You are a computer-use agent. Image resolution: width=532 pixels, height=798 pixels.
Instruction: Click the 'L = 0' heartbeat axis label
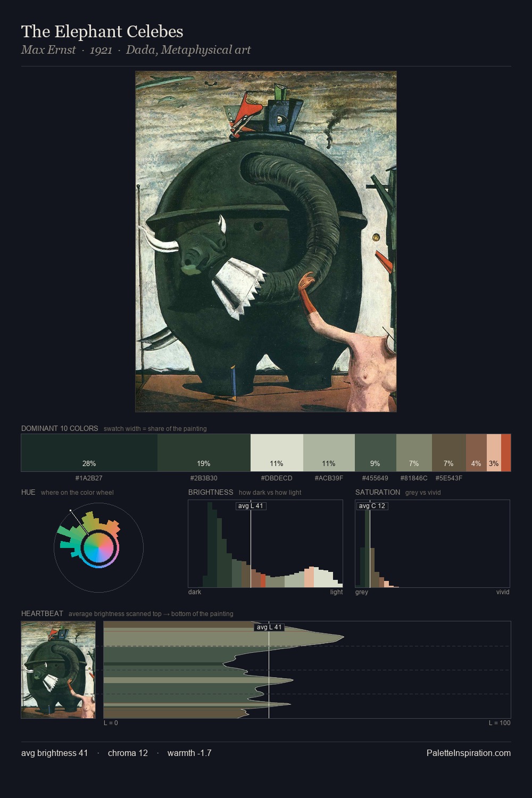click(111, 723)
